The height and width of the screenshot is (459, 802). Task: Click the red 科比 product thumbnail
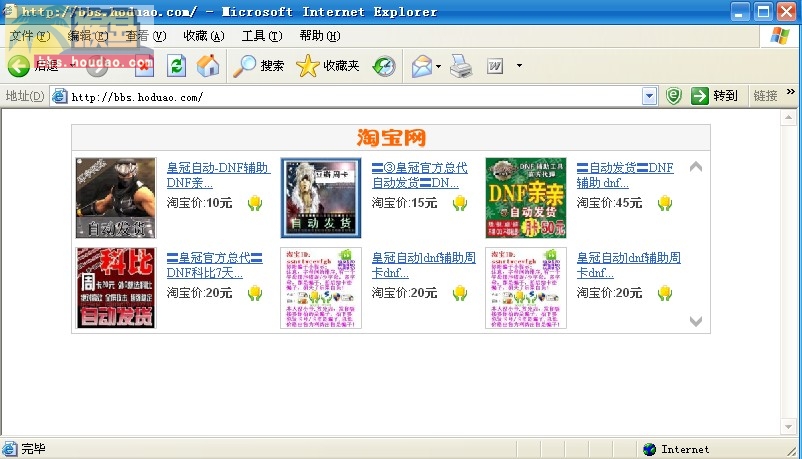pyautogui.click(x=116, y=288)
